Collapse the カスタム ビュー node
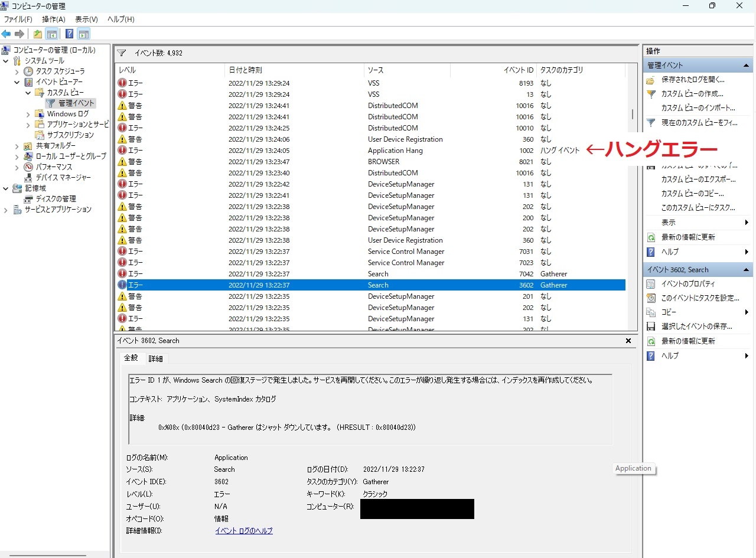This screenshot has width=756, height=558. click(x=28, y=93)
